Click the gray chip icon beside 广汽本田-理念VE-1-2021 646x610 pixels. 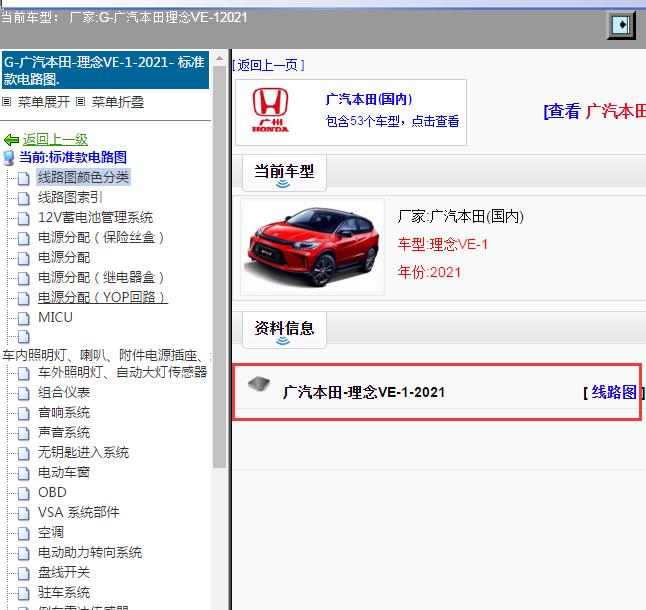click(259, 384)
